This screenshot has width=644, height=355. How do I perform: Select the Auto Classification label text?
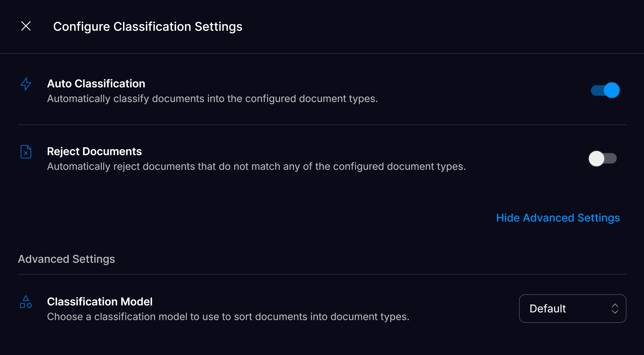point(96,83)
